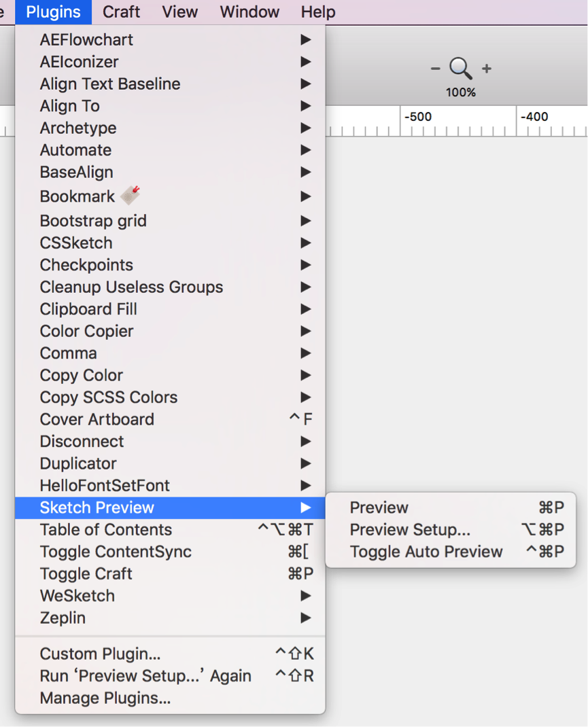Choose Preview Setup… option

click(x=410, y=530)
